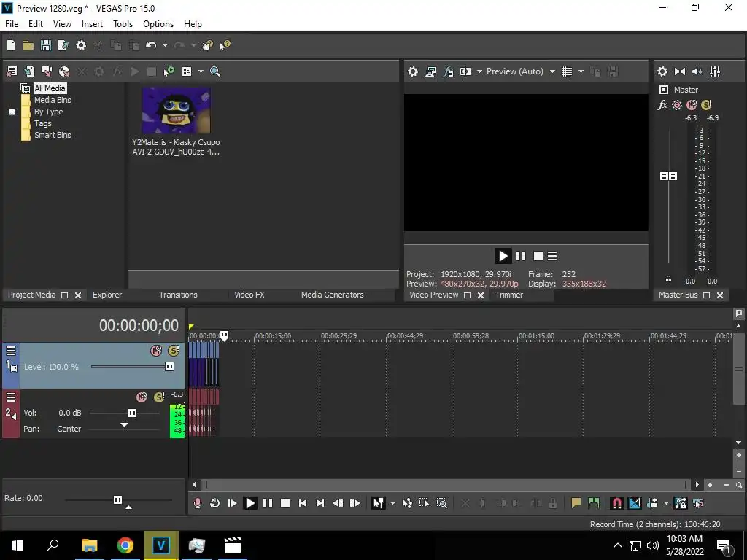Open the Video Preview project settings gear
The height and width of the screenshot is (560, 747).
point(413,71)
